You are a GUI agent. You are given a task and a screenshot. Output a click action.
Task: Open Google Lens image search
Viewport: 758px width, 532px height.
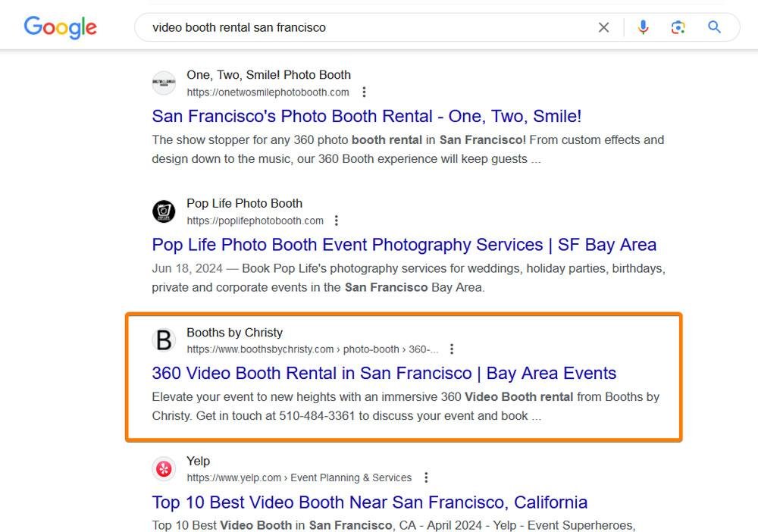click(x=678, y=27)
